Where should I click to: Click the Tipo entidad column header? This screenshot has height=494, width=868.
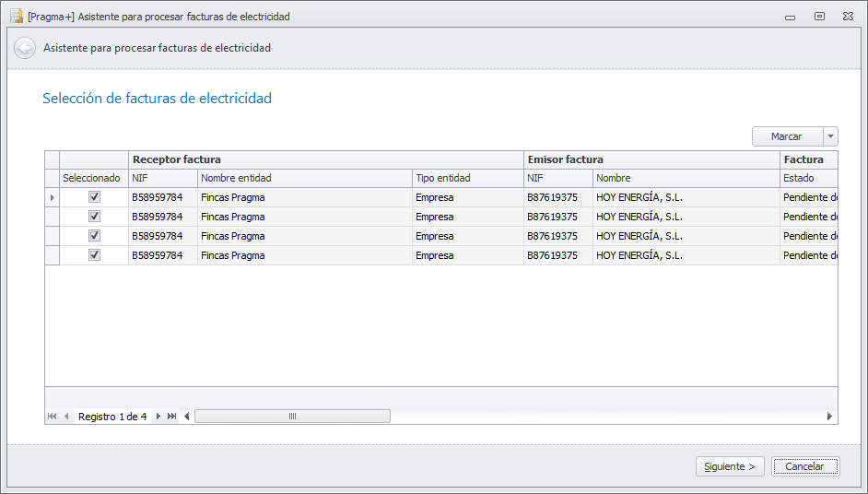coord(467,178)
